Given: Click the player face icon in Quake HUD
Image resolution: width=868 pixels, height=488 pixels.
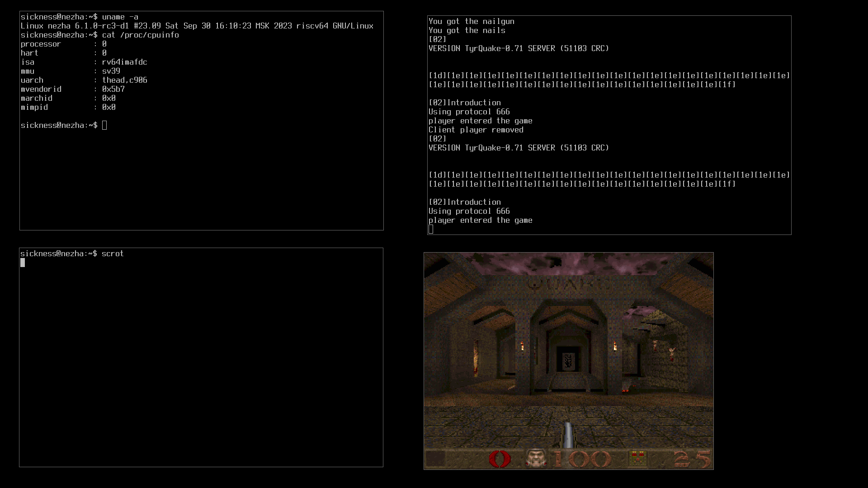Looking at the screenshot, I should coord(536,459).
